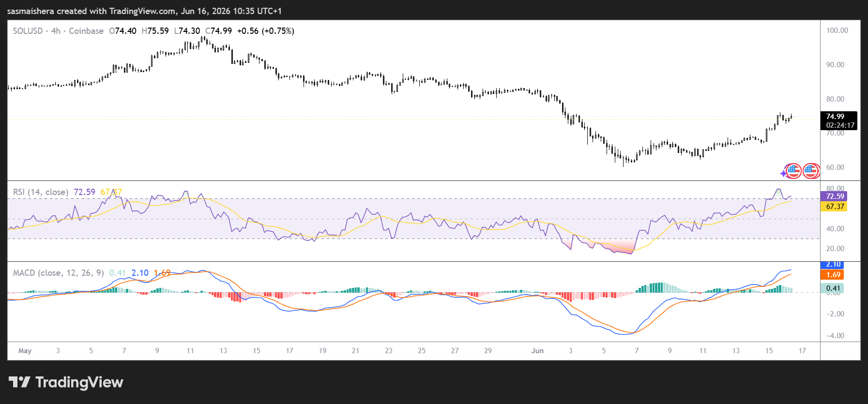The image size is (868, 404).
Task: Click the MACD (close, 12, 26, 9) indicator title
Action: tap(59, 273)
